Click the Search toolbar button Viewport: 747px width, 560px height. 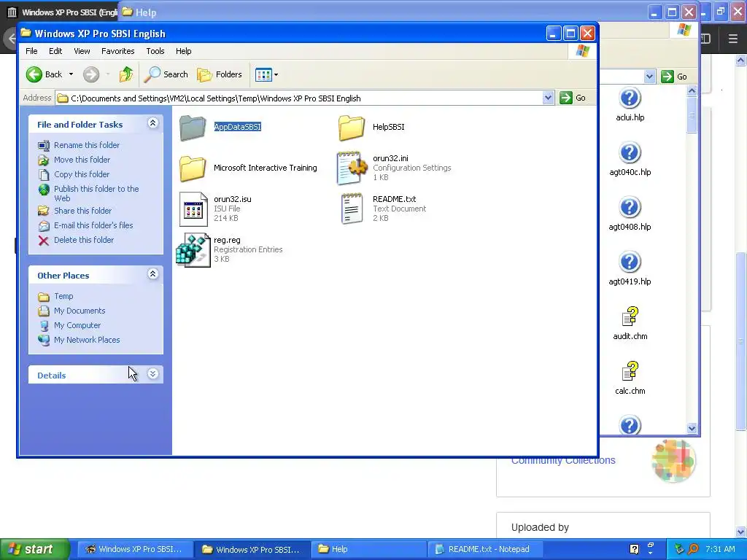click(166, 74)
